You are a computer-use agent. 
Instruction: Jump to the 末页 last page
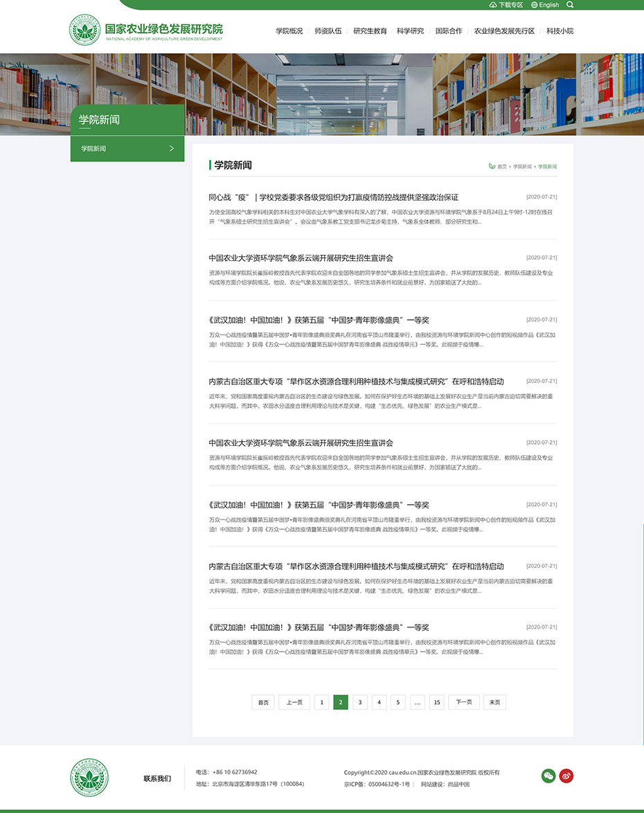[494, 702]
